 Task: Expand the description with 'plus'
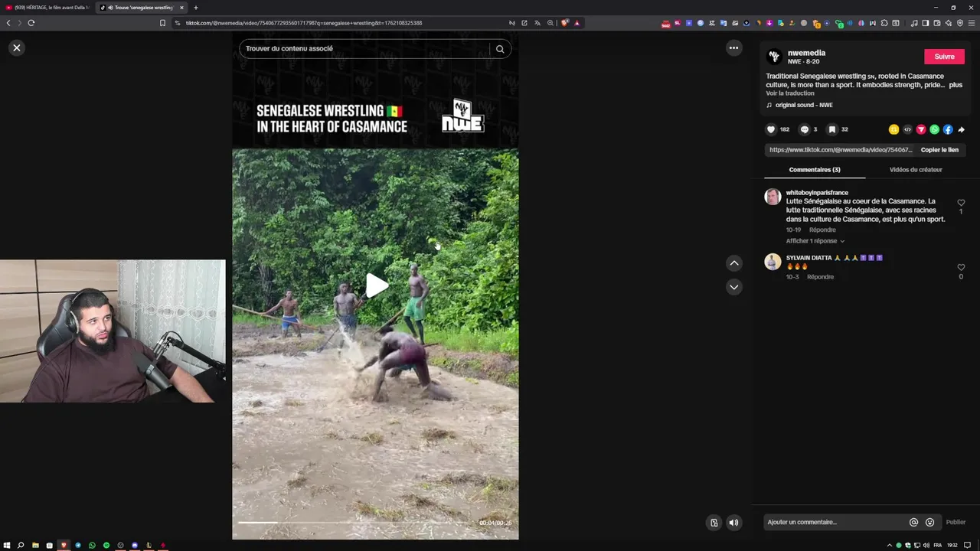pyautogui.click(x=955, y=85)
